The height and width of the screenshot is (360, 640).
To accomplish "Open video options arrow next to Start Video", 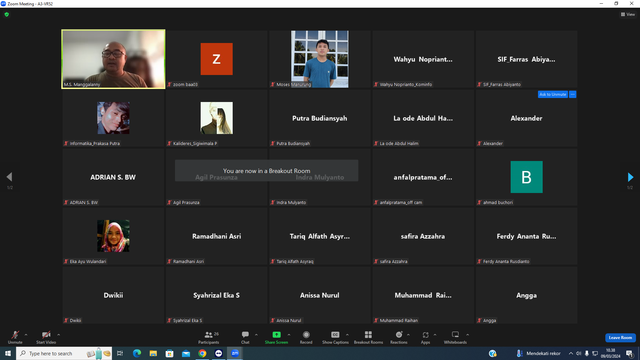I will pyautogui.click(x=58, y=335).
